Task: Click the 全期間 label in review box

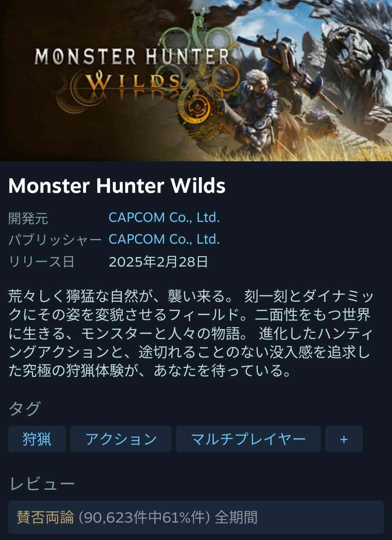Action: [x=236, y=517]
